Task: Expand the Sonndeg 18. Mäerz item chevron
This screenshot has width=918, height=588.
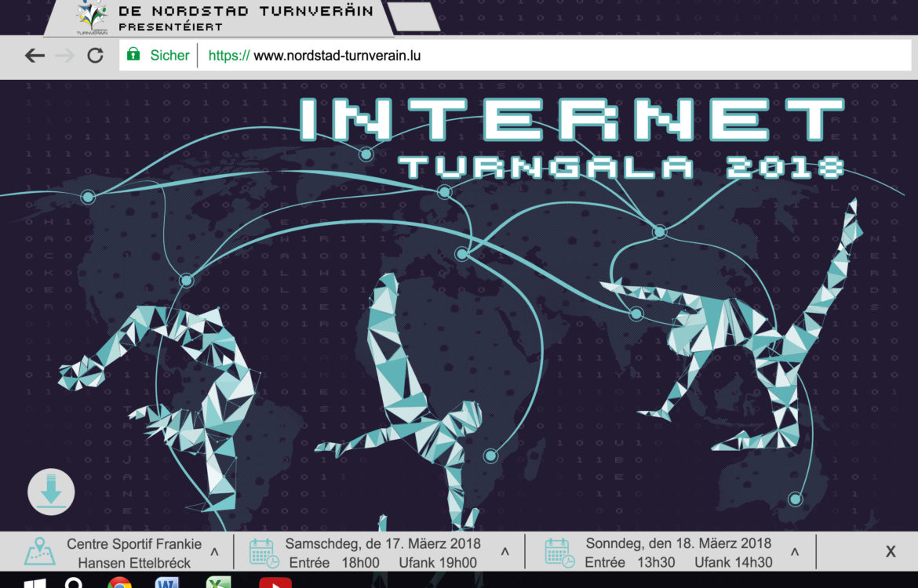Action: point(795,552)
